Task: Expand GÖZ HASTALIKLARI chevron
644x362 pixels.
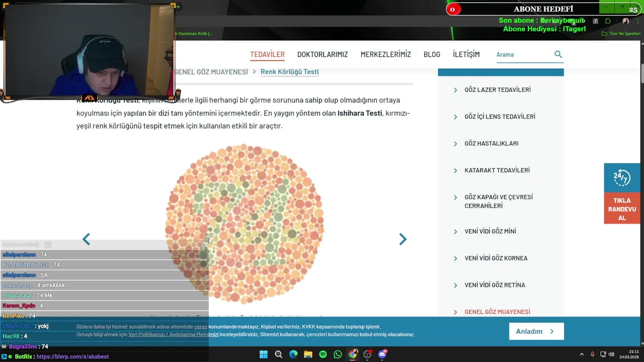Action: tap(455, 144)
